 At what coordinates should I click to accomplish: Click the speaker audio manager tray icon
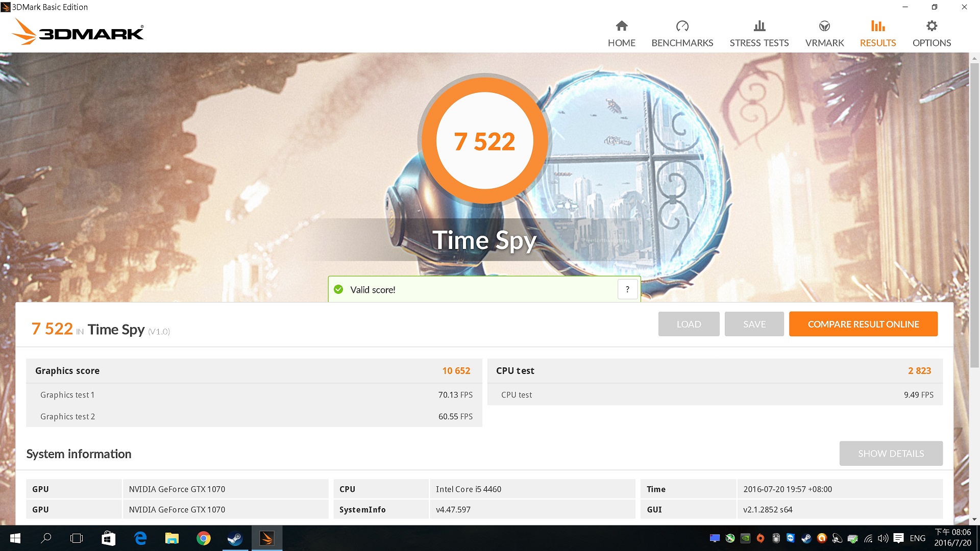pyautogui.click(x=837, y=538)
